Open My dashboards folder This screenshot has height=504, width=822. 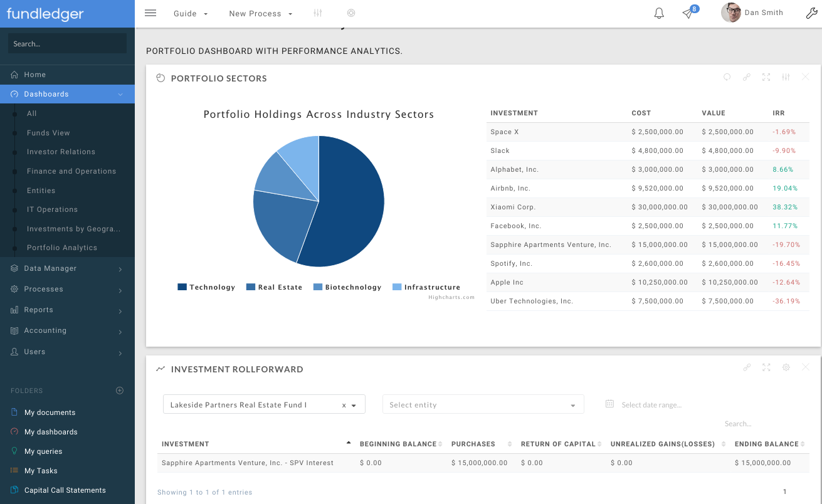[51, 432]
